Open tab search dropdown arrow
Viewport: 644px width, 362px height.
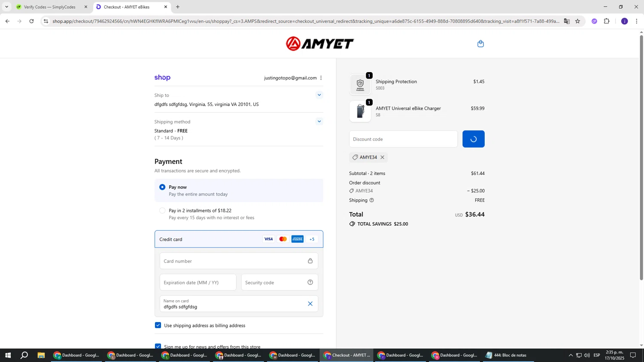[x=6, y=7]
